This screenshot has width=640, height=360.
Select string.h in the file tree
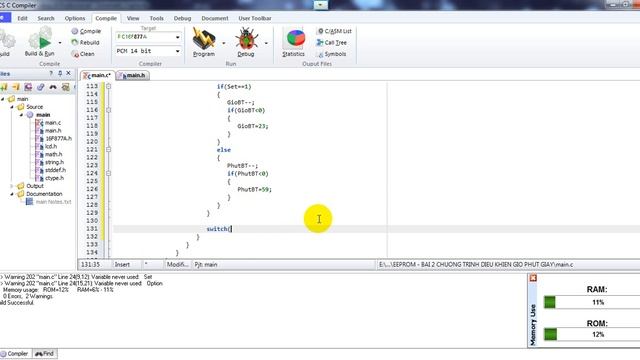(x=54, y=162)
